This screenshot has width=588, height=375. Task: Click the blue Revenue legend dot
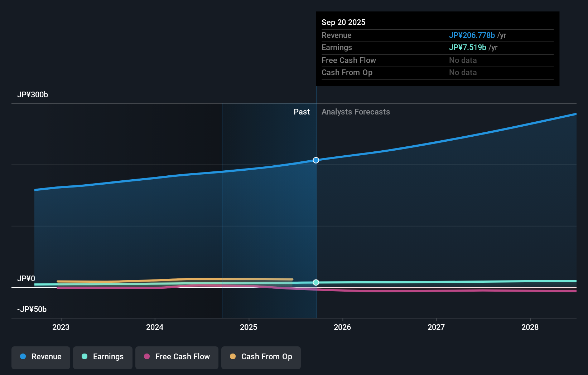[x=23, y=357]
